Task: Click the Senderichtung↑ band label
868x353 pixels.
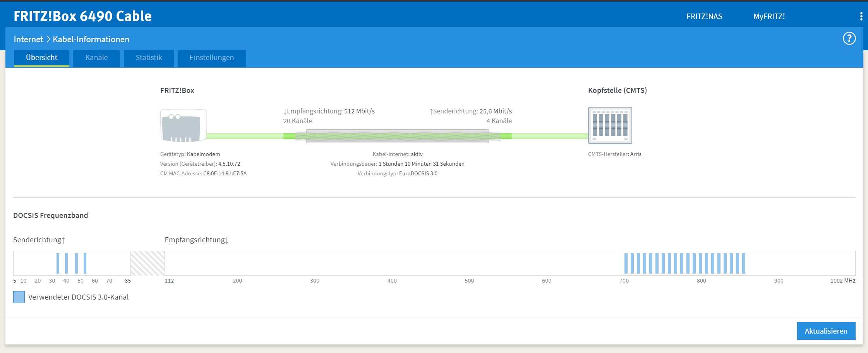Action: click(39, 240)
